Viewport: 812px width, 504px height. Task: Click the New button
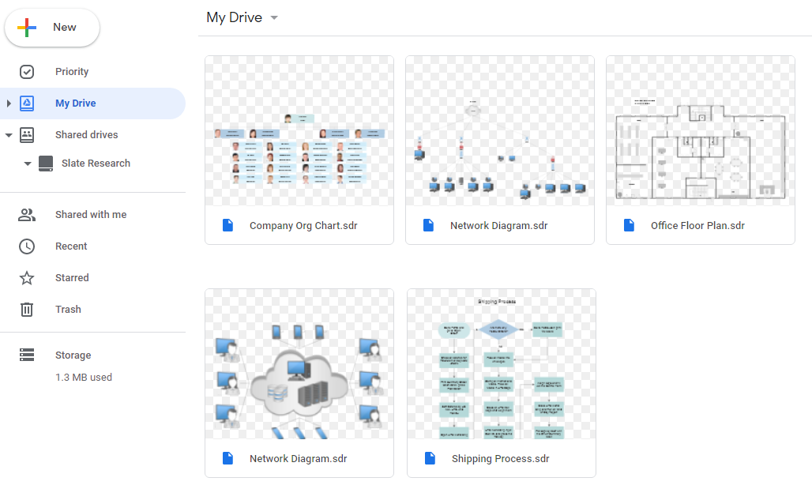pyautogui.click(x=52, y=27)
